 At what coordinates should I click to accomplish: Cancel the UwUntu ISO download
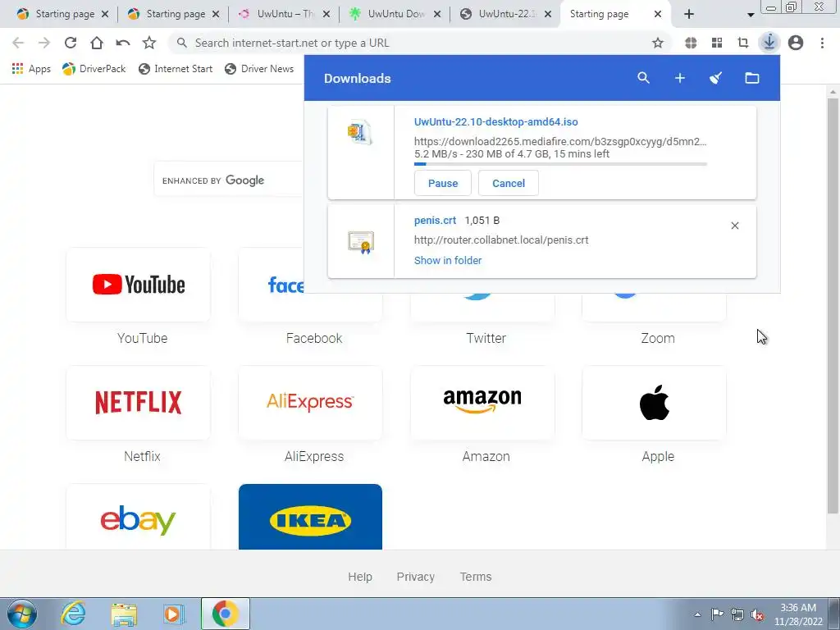click(x=509, y=183)
